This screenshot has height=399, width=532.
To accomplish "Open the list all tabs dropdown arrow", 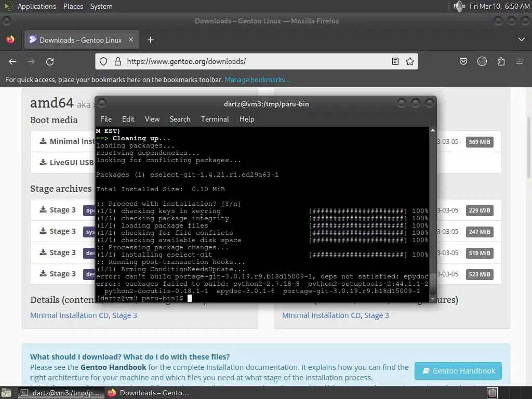I will [x=522, y=39].
